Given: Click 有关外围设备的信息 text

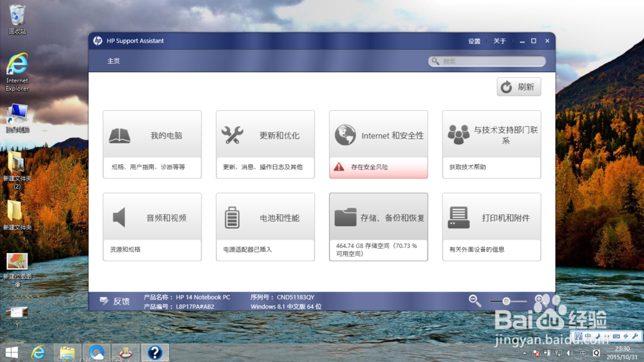Looking at the screenshot, I should click(477, 249).
